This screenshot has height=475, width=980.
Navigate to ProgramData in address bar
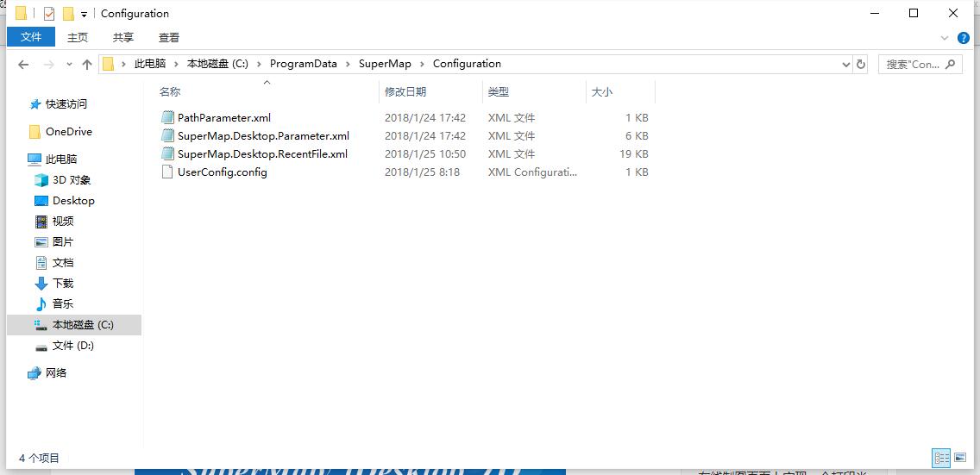click(303, 64)
